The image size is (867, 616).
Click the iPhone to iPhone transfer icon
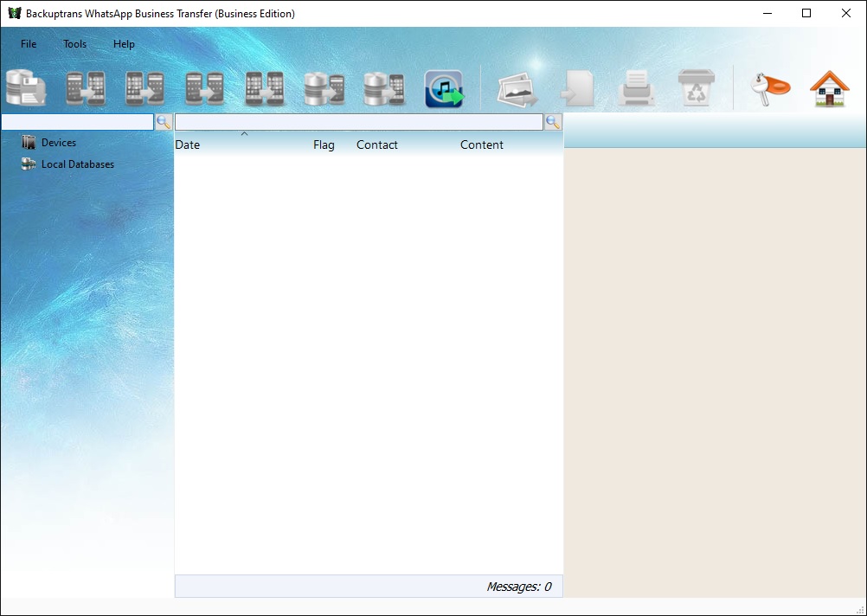pyautogui.click(x=264, y=88)
